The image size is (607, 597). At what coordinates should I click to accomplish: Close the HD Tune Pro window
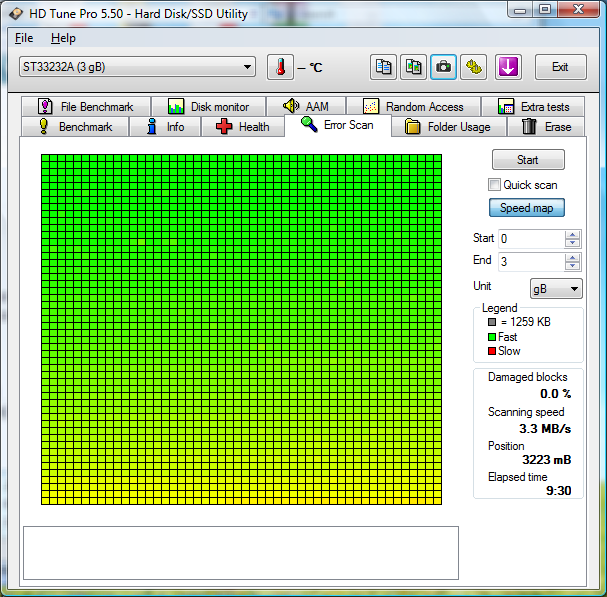pos(578,9)
